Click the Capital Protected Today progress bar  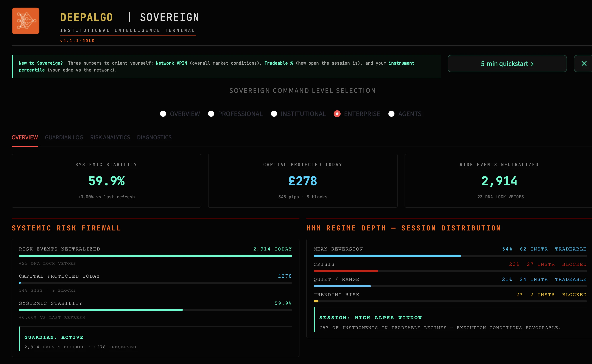(156, 283)
